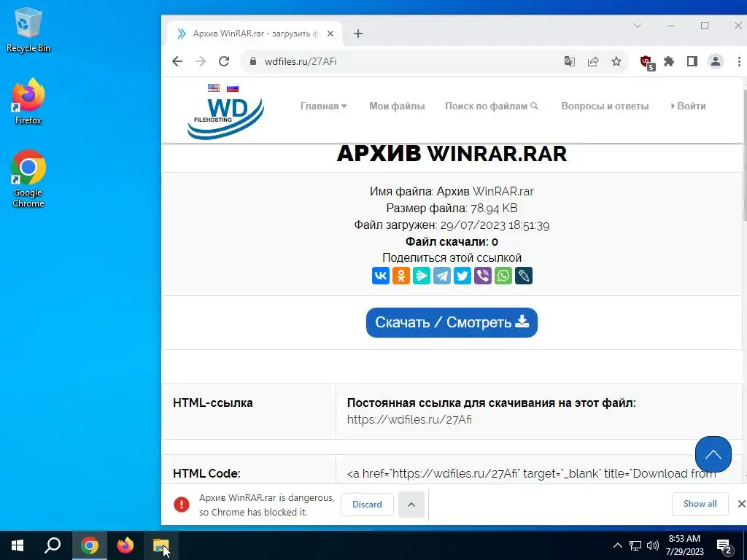Open the Google Chrome desktop shortcut
Screen dimensions: 747x560
pos(28,179)
